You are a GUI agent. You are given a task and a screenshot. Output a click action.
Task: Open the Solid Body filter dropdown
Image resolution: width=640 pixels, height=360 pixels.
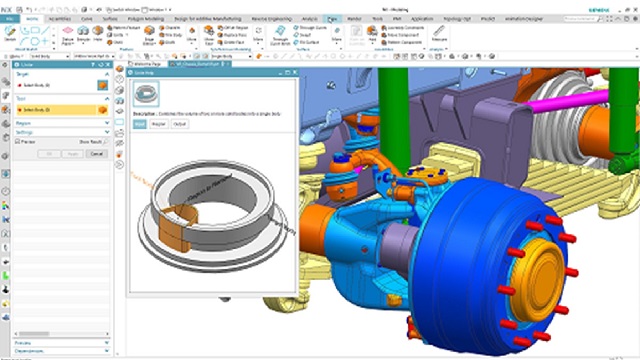tap(49, 56)
